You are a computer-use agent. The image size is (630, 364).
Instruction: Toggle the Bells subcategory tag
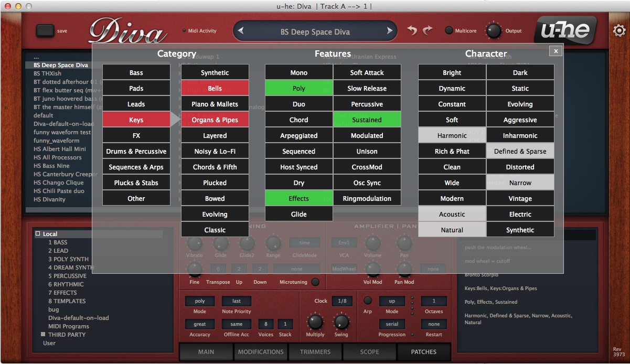(215, 88)
